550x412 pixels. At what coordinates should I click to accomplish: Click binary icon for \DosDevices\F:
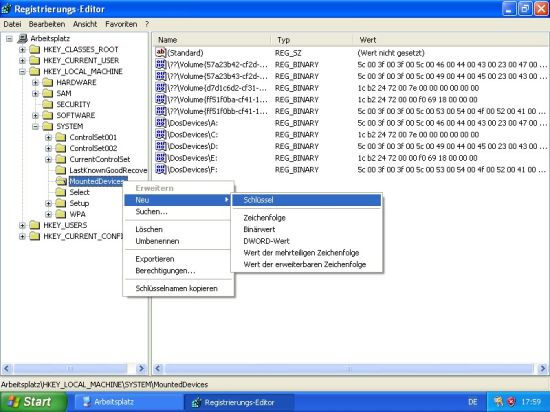click(x=160, y=169)
